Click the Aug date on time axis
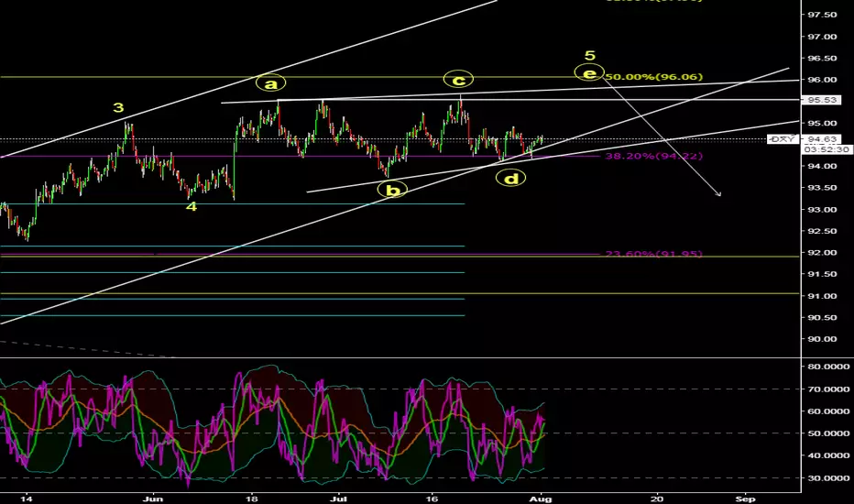 coord(541,499)
